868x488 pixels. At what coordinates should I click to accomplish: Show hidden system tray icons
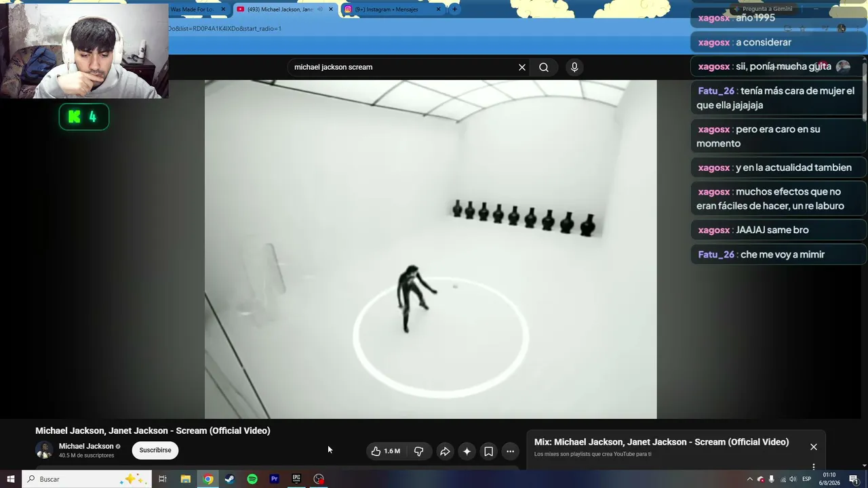(749, 479)
